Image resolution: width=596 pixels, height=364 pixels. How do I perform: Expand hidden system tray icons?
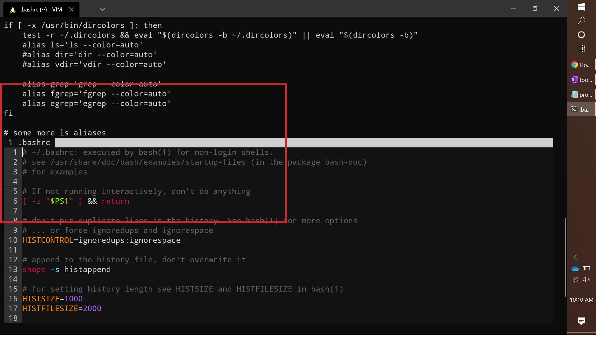point(575,257)
